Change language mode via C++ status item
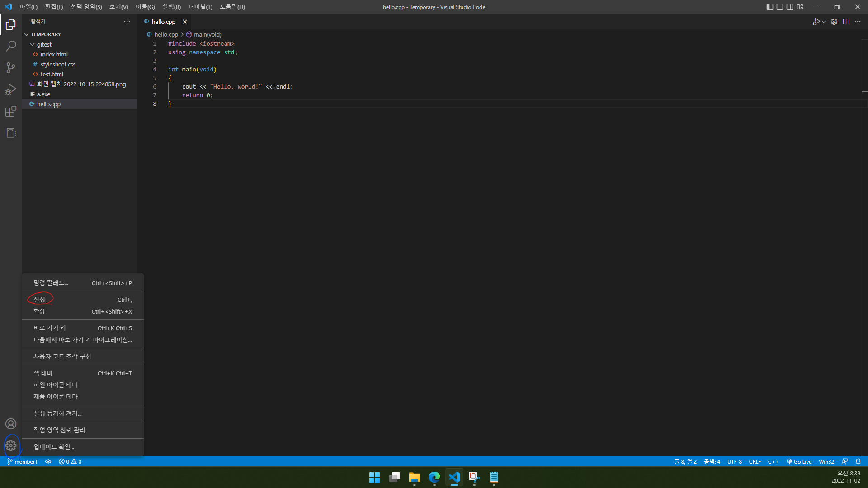Screen dimensions: 868x488 (x=773, y=461)
